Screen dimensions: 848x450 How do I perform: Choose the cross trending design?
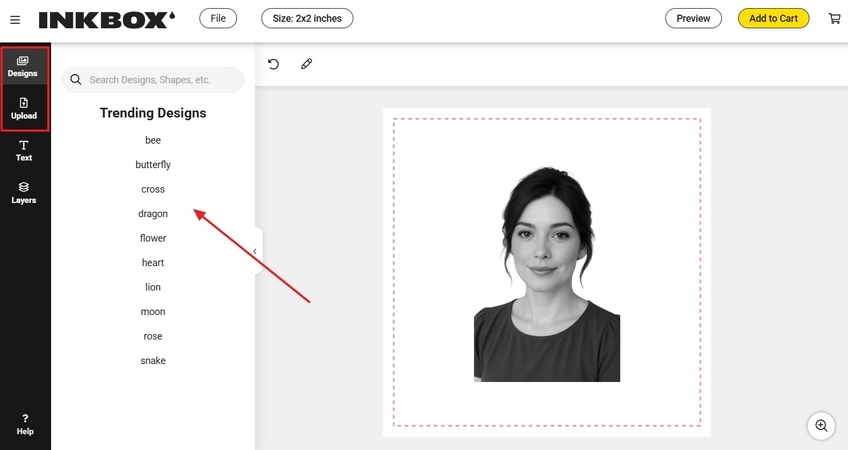(153, 189)
